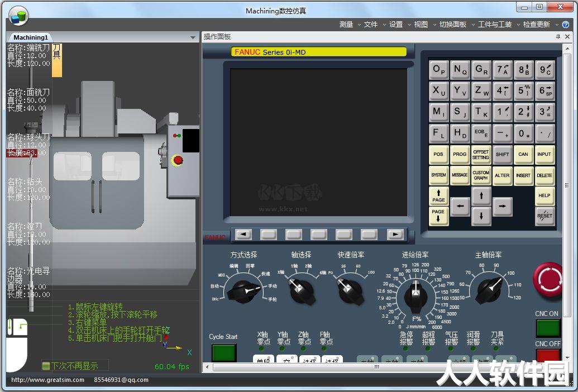Image resolution: width=578 pixels, height=392 pixels.
Task: Open the 检查更新 menu
Action: pyautogui.click(x=536, y=25)
